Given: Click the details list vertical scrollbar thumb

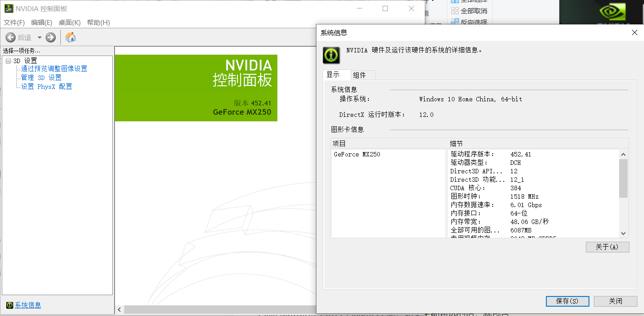Looking at the screenshot, I should [623, 178].
